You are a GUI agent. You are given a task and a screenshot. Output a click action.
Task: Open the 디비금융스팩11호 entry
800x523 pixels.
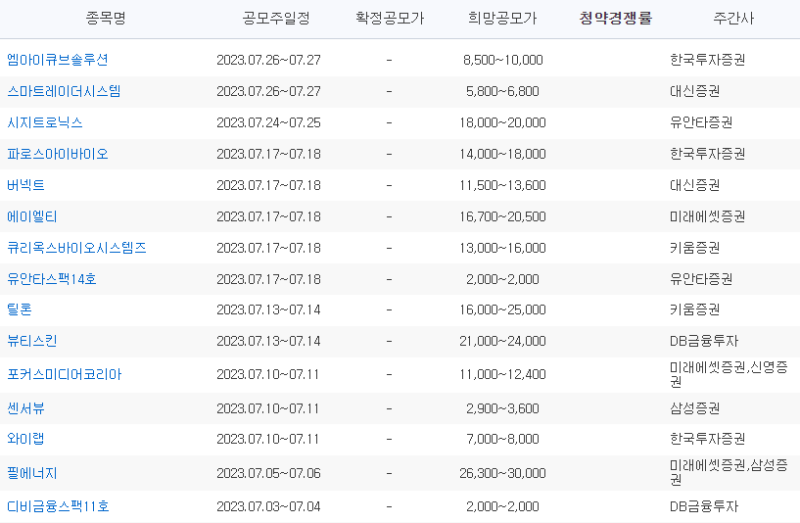(58, 507)
